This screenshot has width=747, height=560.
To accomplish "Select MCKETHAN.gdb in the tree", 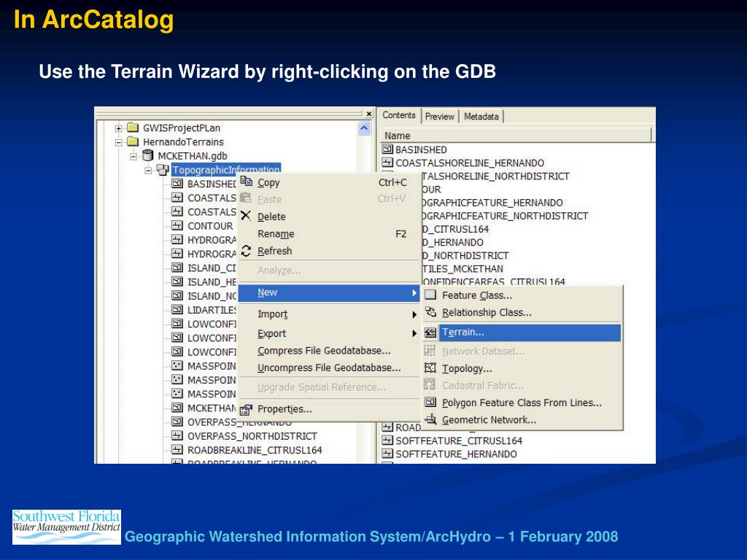I will click(x=193, y=156).
